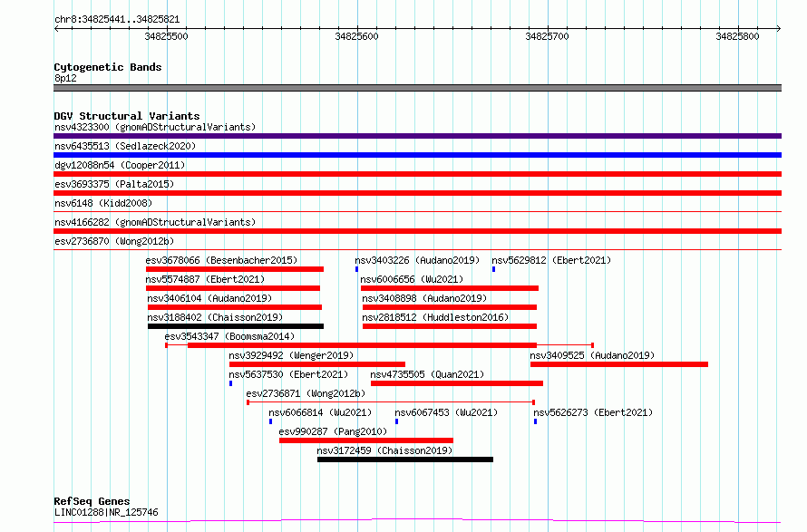Open esv3693375 (Palta2015) variant entry
The height and width of the screenshot is (532, 807).
(x=114, y=184)
